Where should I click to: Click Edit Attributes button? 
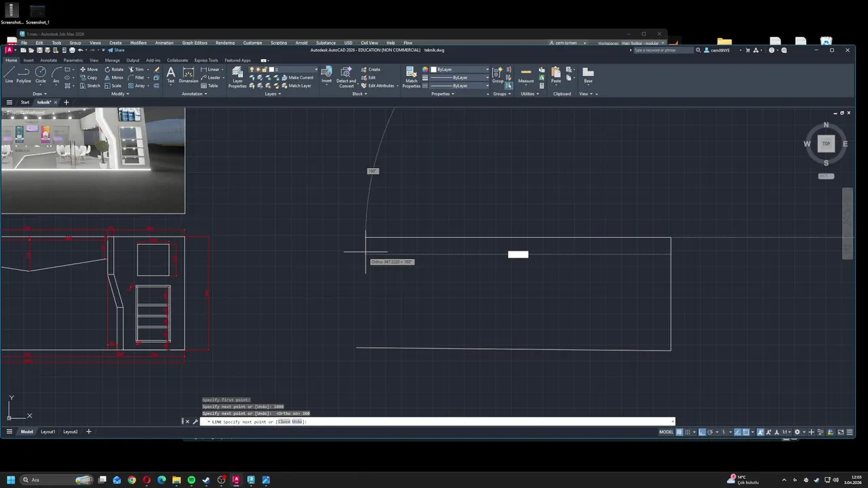(377, 85)
